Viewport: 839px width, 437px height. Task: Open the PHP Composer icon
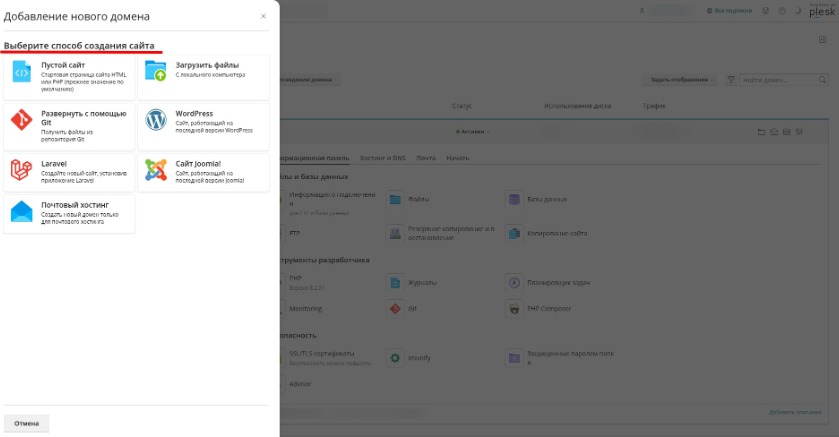point(514,309)
